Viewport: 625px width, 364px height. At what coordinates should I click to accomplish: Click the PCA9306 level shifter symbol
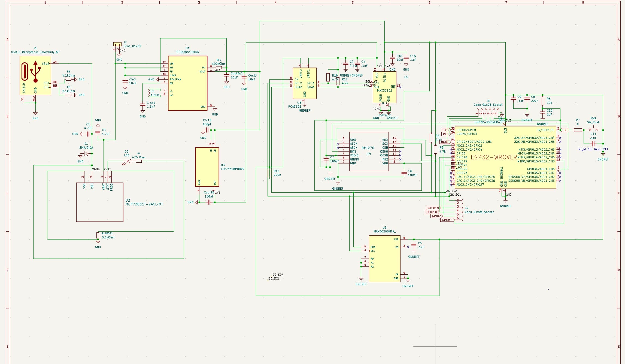(x=305, y=83)
